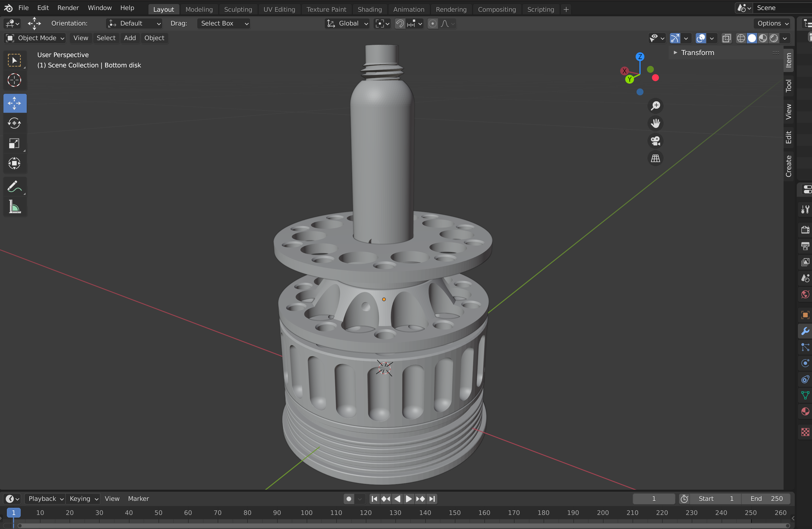Click the zoom magnifier viewport icon
The image size is (812, 529).
pos(655,106)
